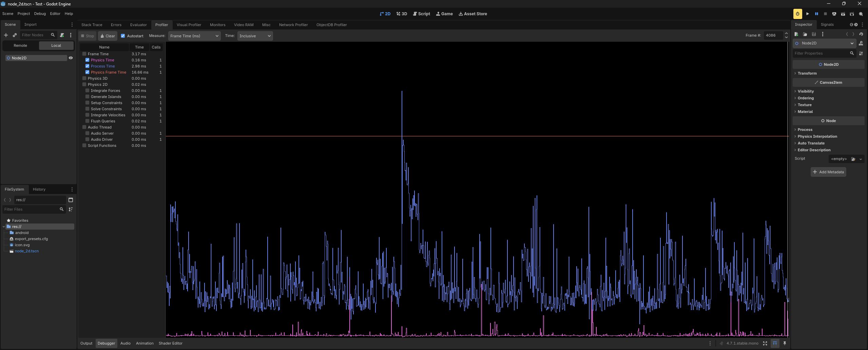Click the Add Metadata button
The height and width of the screenshot is (350, 868).
(x=828, y=172)
